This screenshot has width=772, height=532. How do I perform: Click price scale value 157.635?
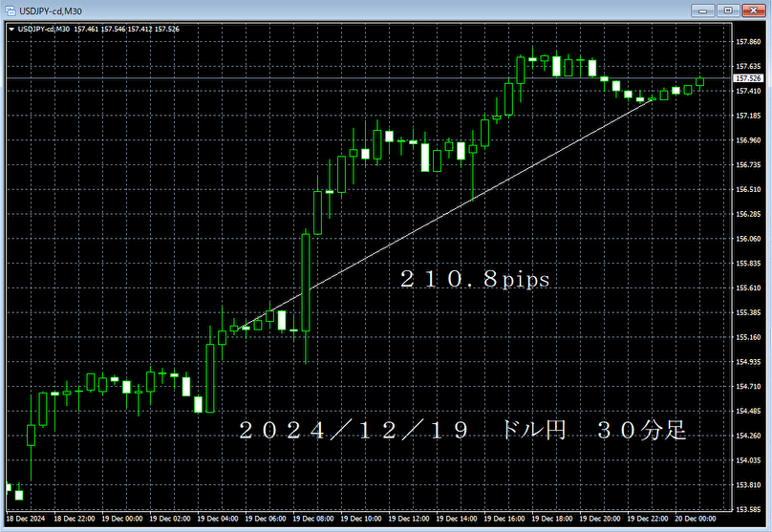click(748, 67)
